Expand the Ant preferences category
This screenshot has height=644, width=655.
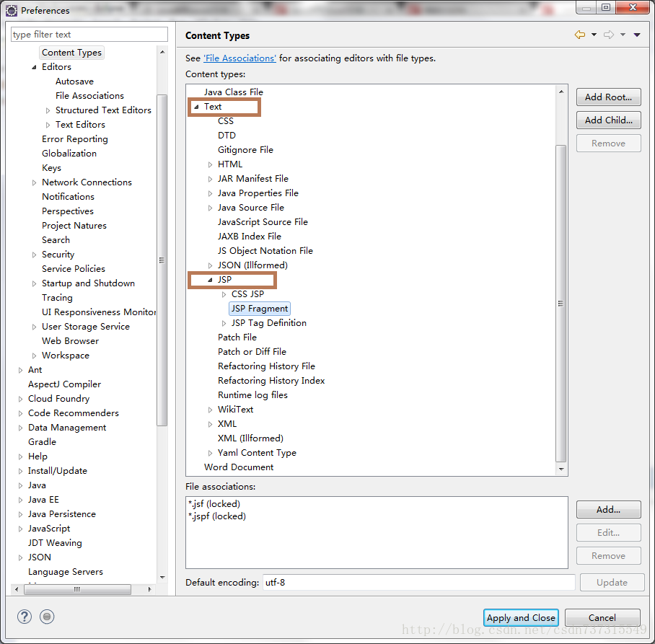(20, 370)
